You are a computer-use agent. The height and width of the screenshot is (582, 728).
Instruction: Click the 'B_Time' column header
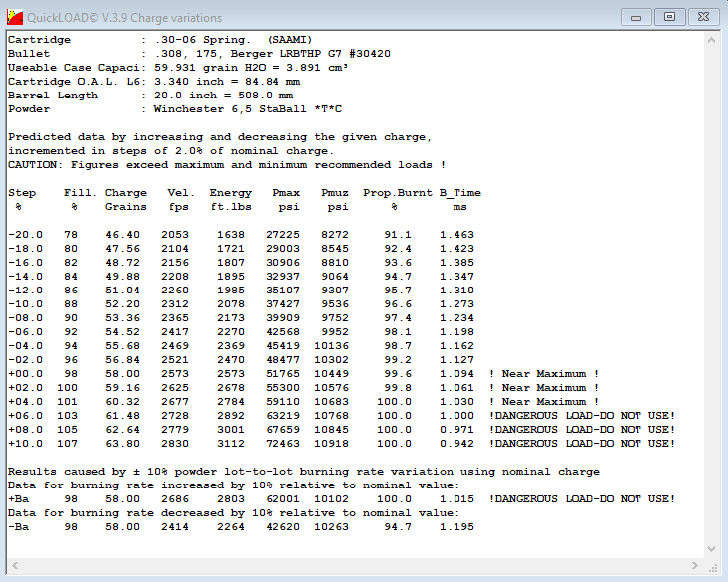[460, 193]
